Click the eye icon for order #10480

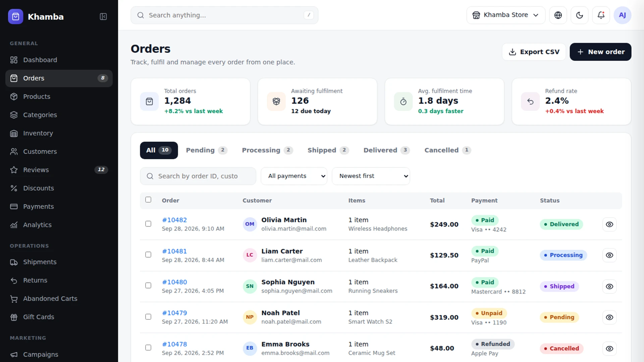[609, 287]
